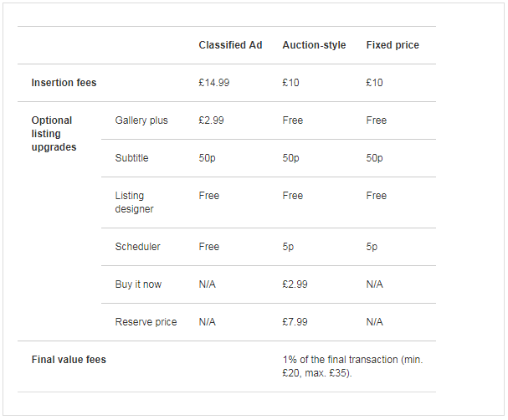The height and width of the screenshot is (420, 508).
Task: Select the Fixed price column header
Action: 393,45
